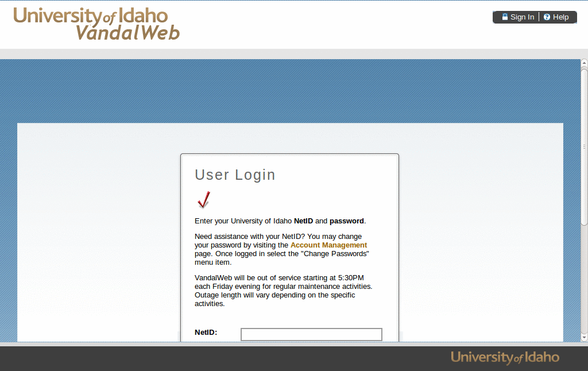The width and height of the screenshot is (588, 371).
Task: Click the scrollbar up arrow
Action: click(584, 63)
